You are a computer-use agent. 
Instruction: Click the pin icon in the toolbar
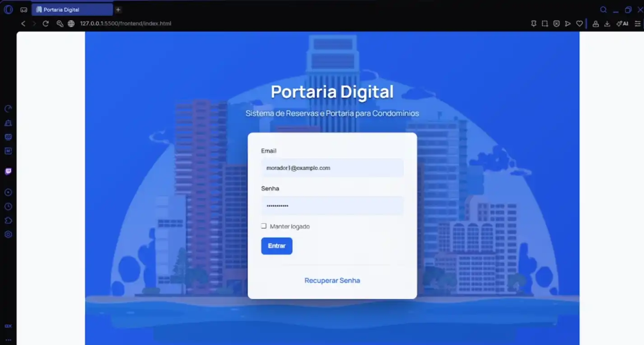tap(534, 24)
